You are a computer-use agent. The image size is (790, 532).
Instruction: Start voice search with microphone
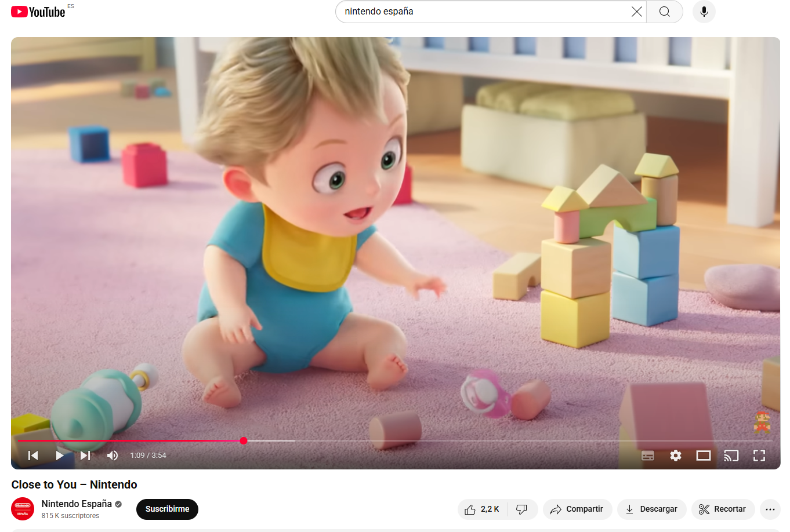pyautogui.click(x=704, y=12)
